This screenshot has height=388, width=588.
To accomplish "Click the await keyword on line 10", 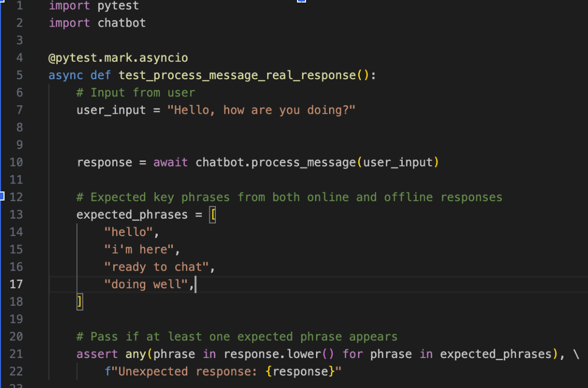I will (x=170, y=162).
